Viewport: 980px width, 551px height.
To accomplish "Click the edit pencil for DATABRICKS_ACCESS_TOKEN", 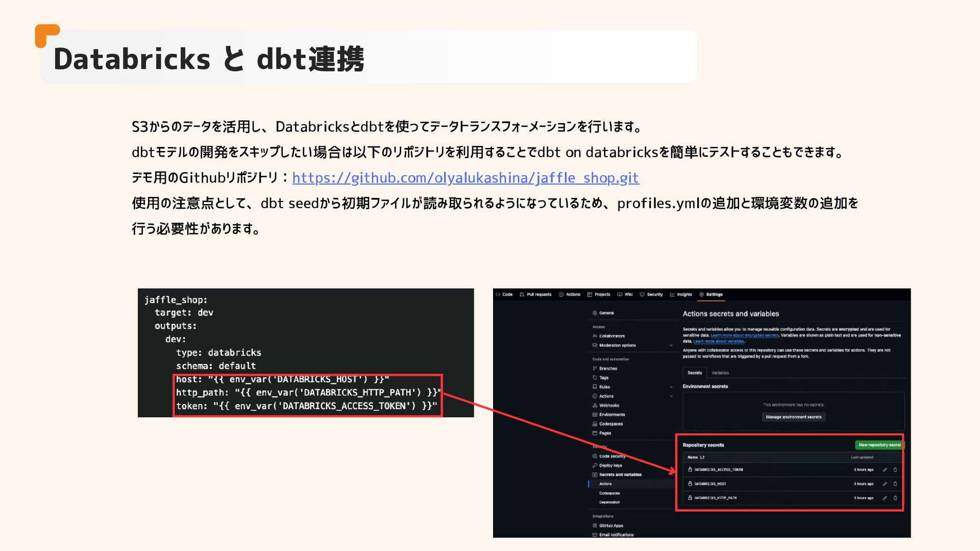I will 885,469.
